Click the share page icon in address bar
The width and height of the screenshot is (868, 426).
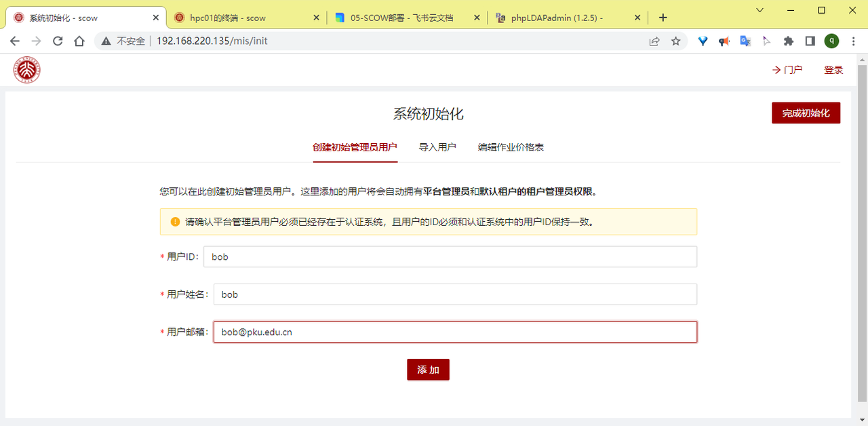click(x=654, y=41)
